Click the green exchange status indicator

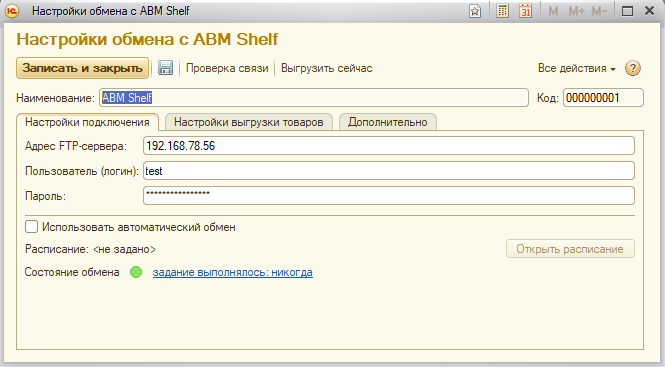pos(136,272)
